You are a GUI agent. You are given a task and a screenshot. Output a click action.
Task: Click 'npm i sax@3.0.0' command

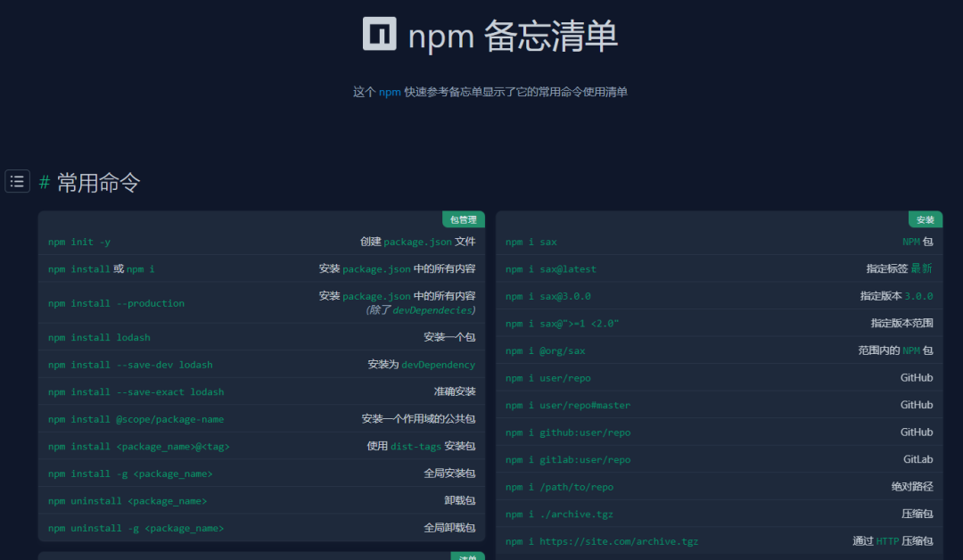pyautogui.click(x=547, y=296)
